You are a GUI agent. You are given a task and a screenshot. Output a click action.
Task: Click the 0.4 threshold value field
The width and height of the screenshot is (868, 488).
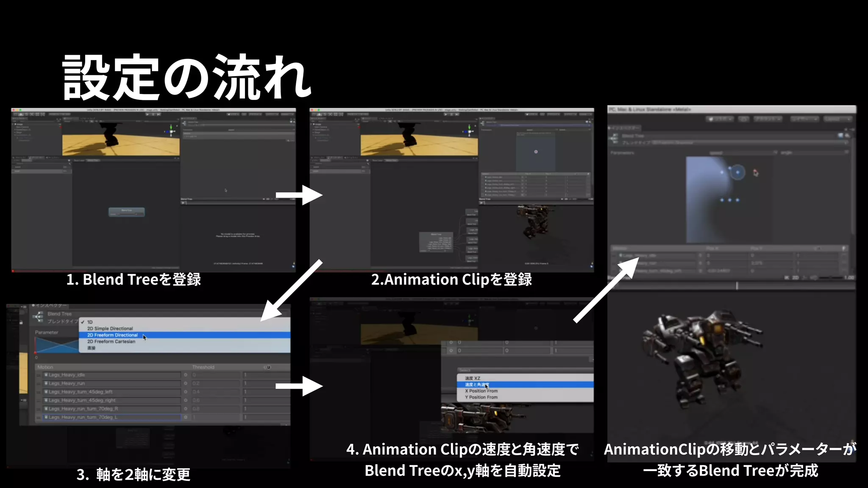(x=216, y=392)
